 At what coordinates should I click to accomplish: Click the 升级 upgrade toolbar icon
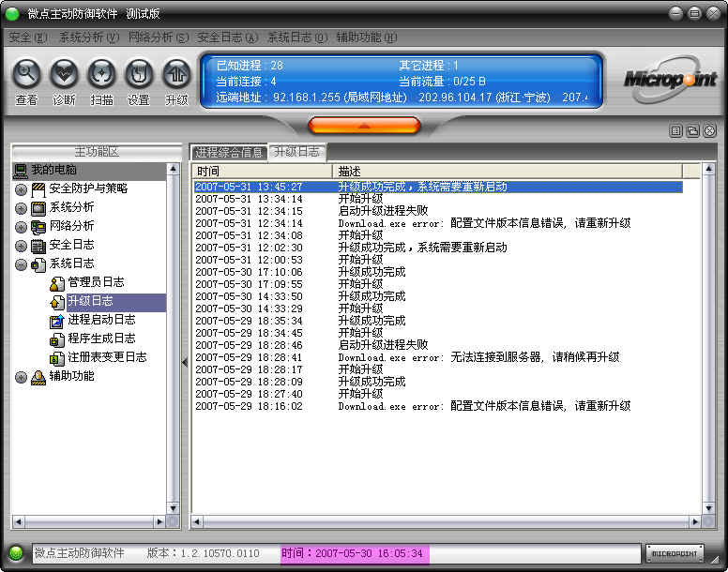(x=176, y=73)
